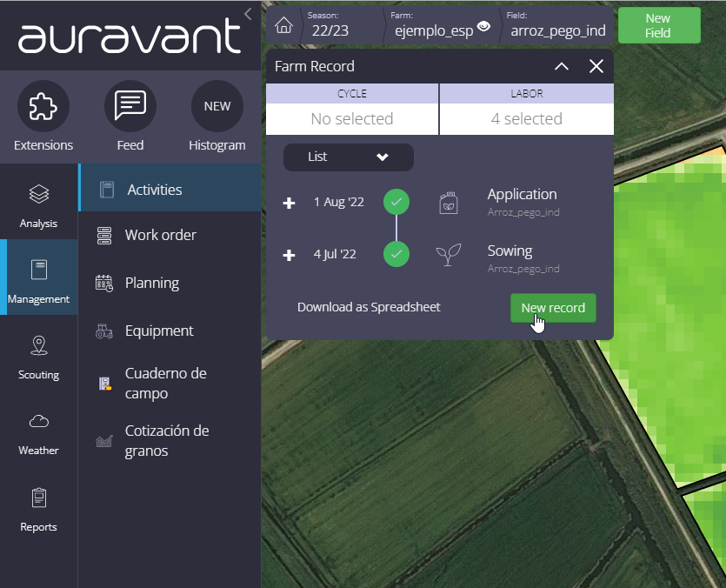Click Download as Spreadsheet link

[x=369, y=307]
